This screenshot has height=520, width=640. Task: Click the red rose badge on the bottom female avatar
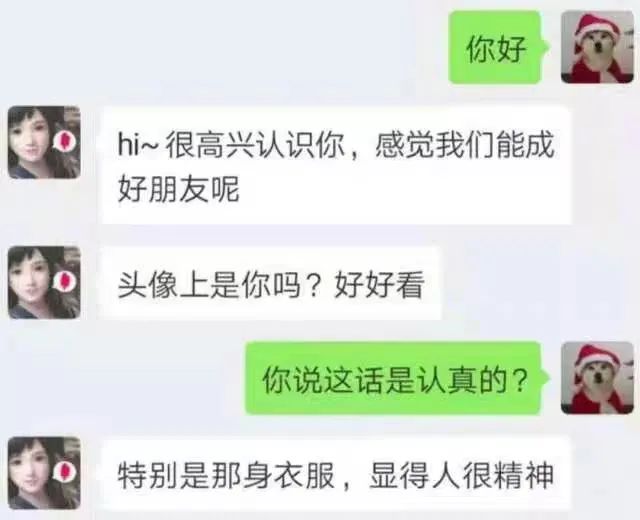pos(64,471)
